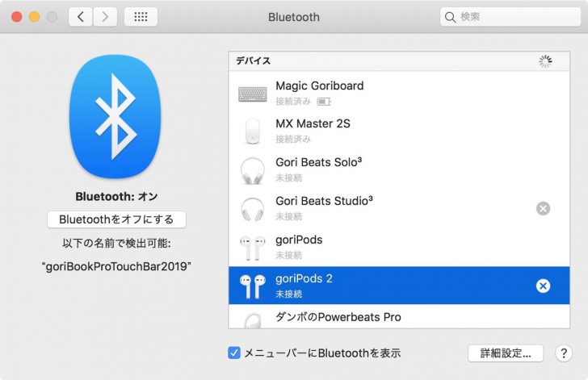588x380 pixels.
Task: Go back with the left chevron button
Action: pyautogui.click(x=80, y=17)
